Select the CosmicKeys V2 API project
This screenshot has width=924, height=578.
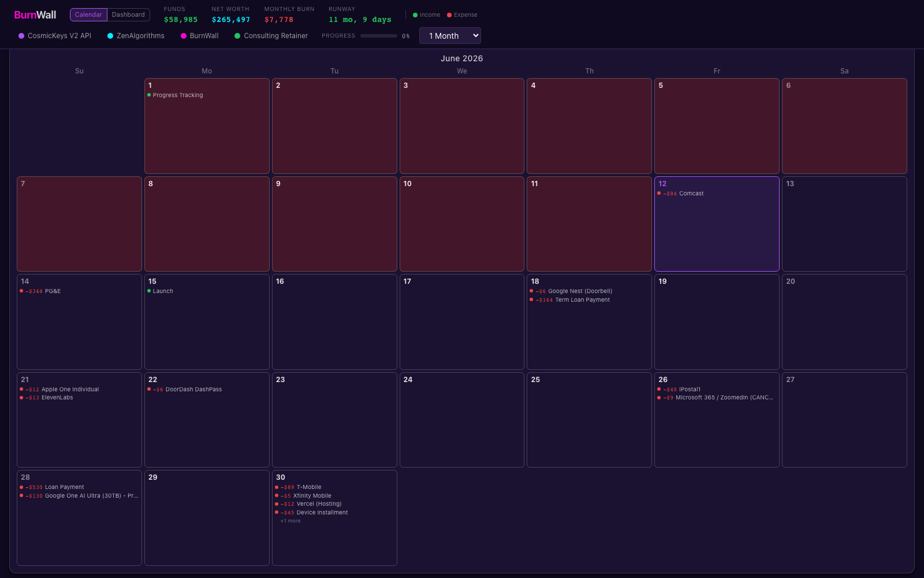tap(55, 36)
